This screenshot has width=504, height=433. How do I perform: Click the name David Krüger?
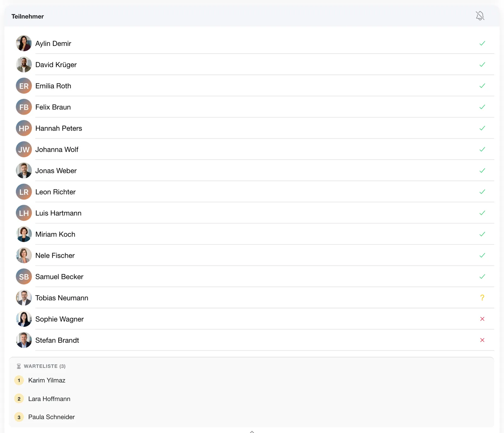coord(56,65)
